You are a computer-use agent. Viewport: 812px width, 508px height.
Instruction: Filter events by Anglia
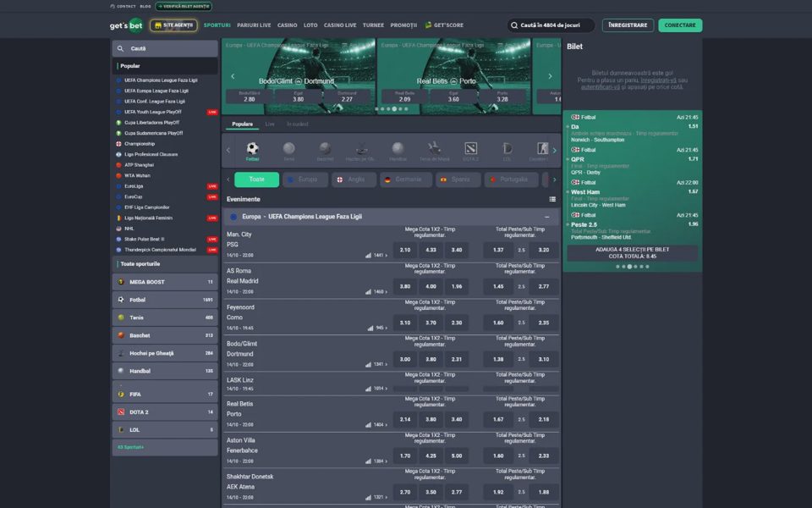354,179
